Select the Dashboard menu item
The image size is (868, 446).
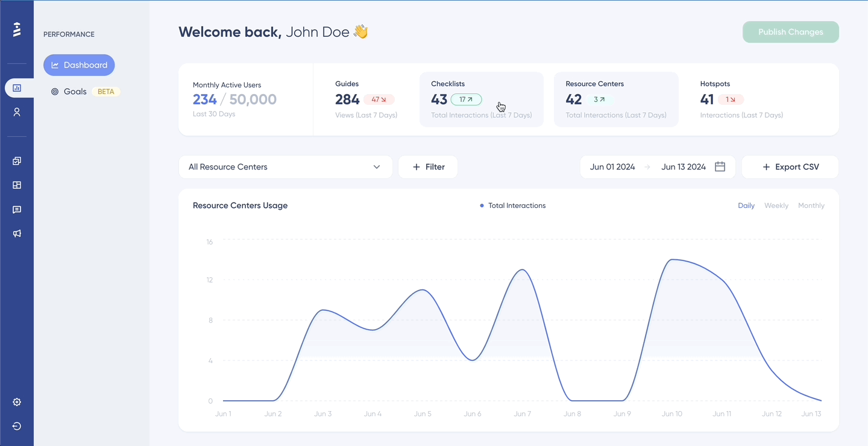pyautogui.click(x=79, y=65)
